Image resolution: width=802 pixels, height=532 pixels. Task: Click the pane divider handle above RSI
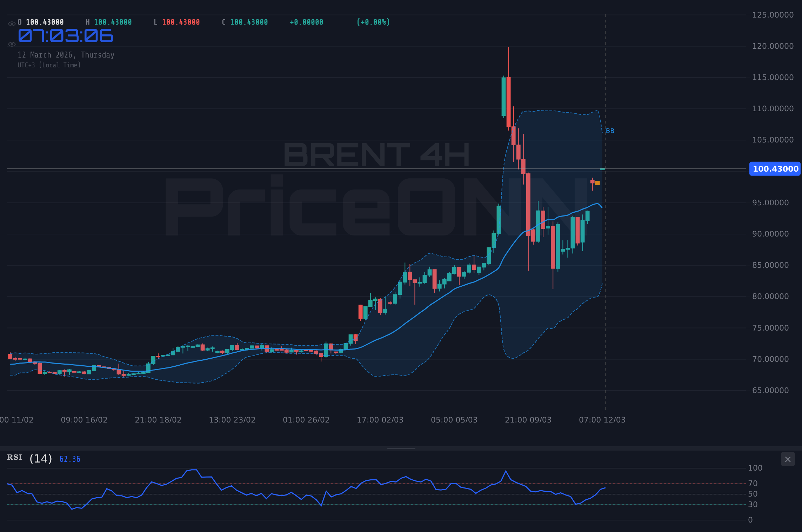(401, 448)
